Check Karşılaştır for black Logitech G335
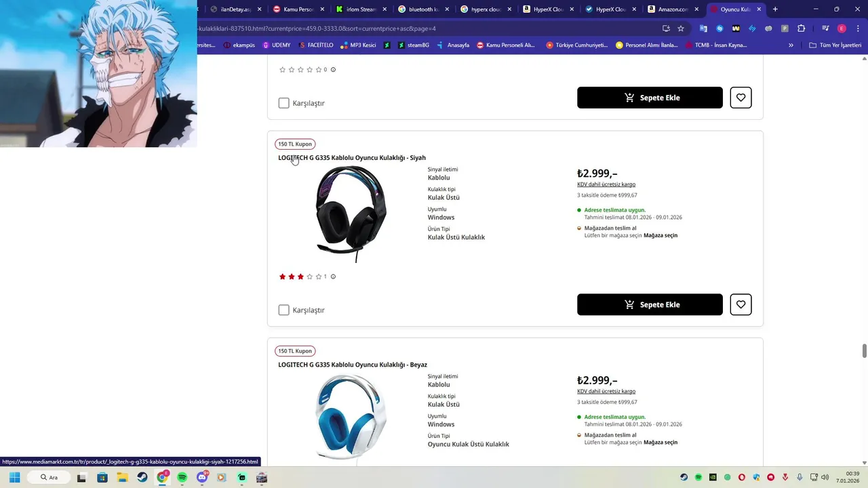This screenshot has width=868, height=488. click(x=283, y=310)
